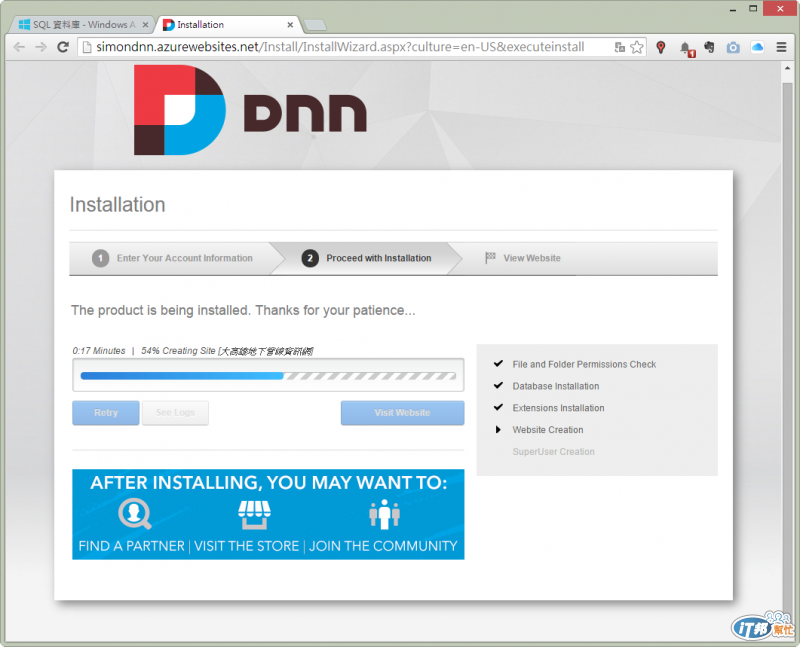The height and width of the screenshot is (647, 800).
Task: Click the translate page icon in address bar
Action: point(620,47)
